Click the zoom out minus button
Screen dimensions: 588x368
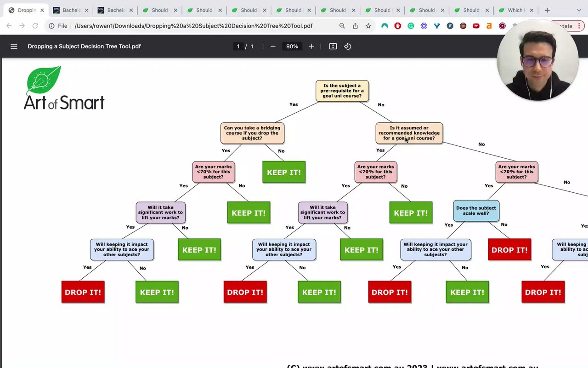[x=273, y=46]
